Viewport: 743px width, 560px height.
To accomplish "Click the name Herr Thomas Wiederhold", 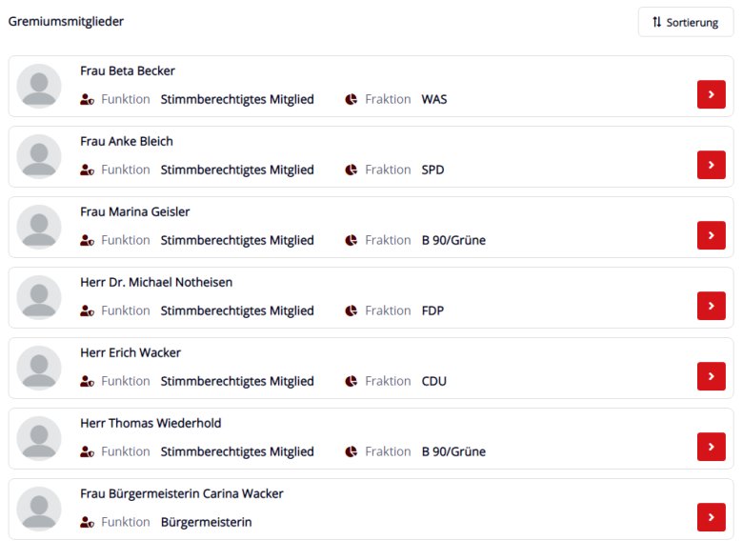I will [151, 423].
